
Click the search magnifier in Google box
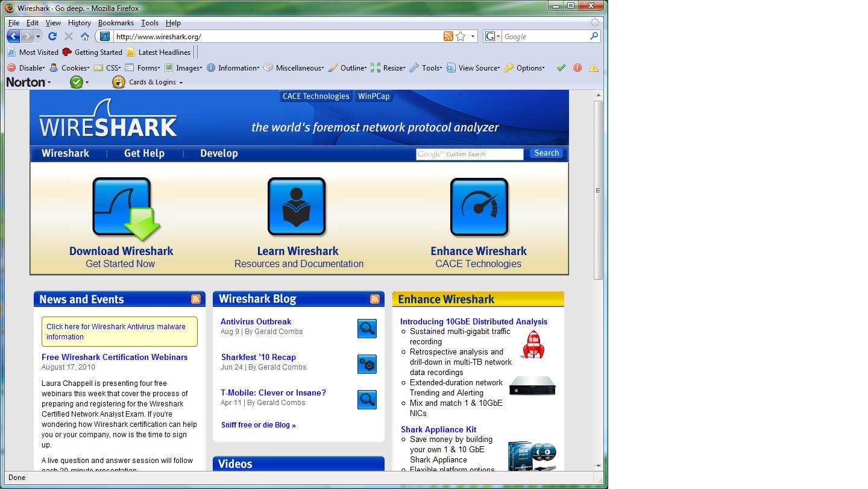click(x=594, y=36)
